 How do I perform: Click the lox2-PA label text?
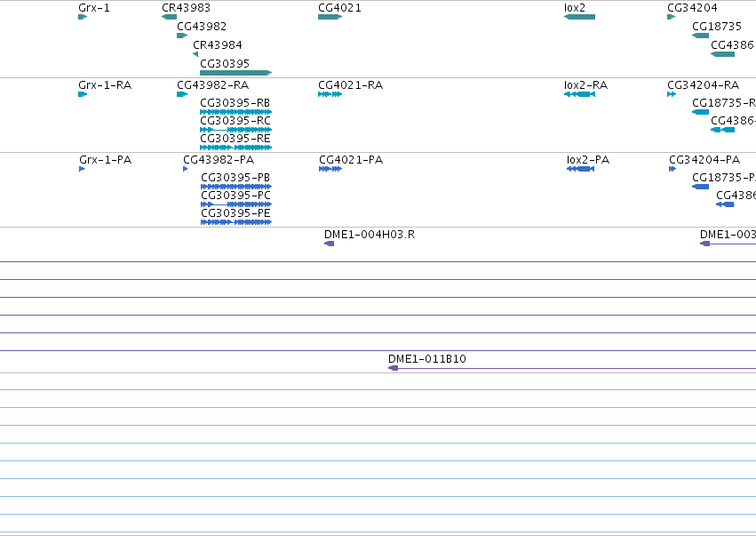tap(588, 160)
